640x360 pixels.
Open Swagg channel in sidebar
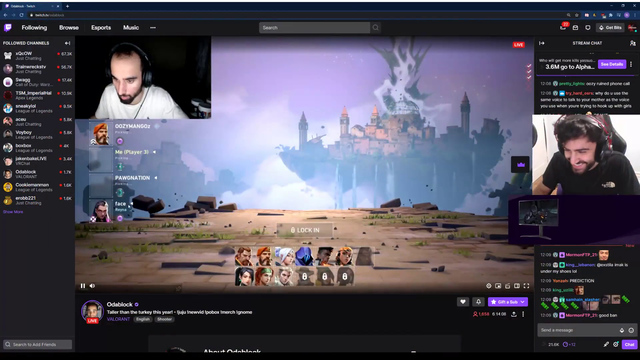37,82
